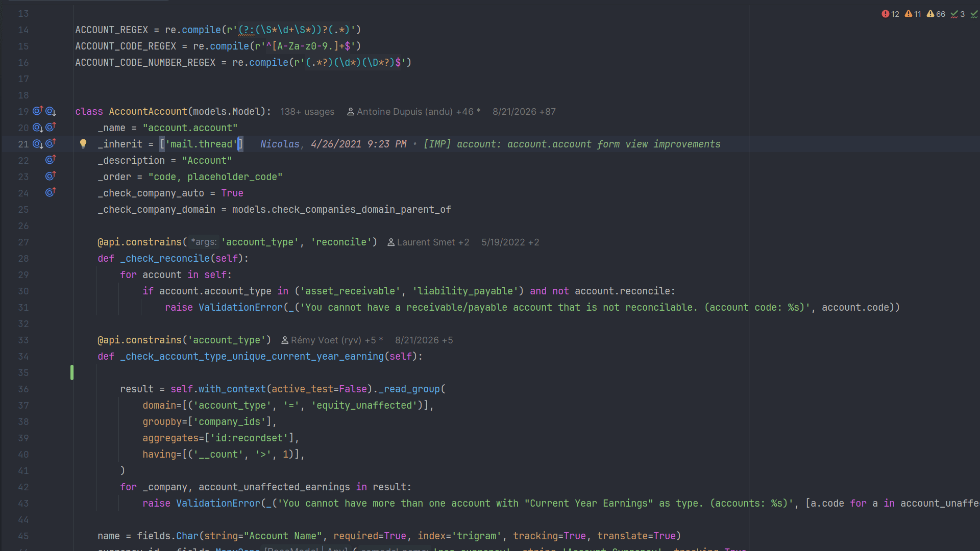The width and height of the screenshot is (980, 551).
Task: Click 'check_companies_domain_parent_of' on line 25
Action: pyautogui.click(x=361, y=210)
